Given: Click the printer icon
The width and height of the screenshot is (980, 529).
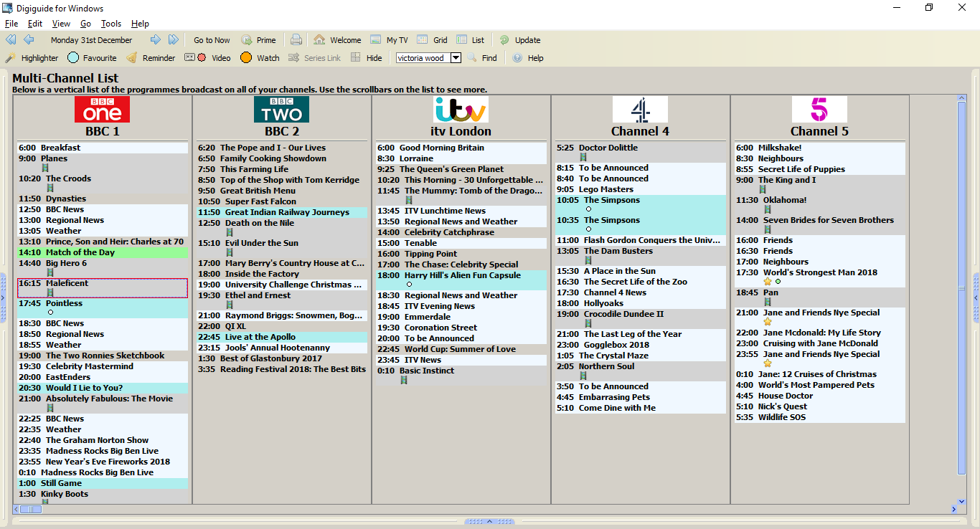Looking at the screenshot, I should pos(296,40).
